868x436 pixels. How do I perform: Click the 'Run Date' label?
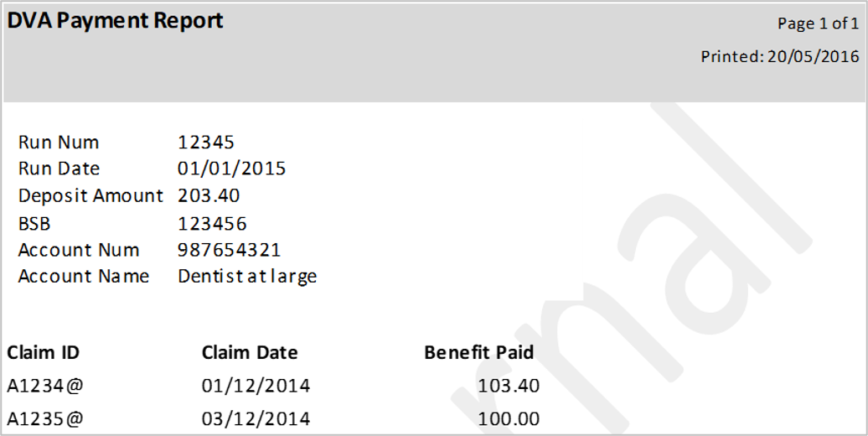coord(59,169)
